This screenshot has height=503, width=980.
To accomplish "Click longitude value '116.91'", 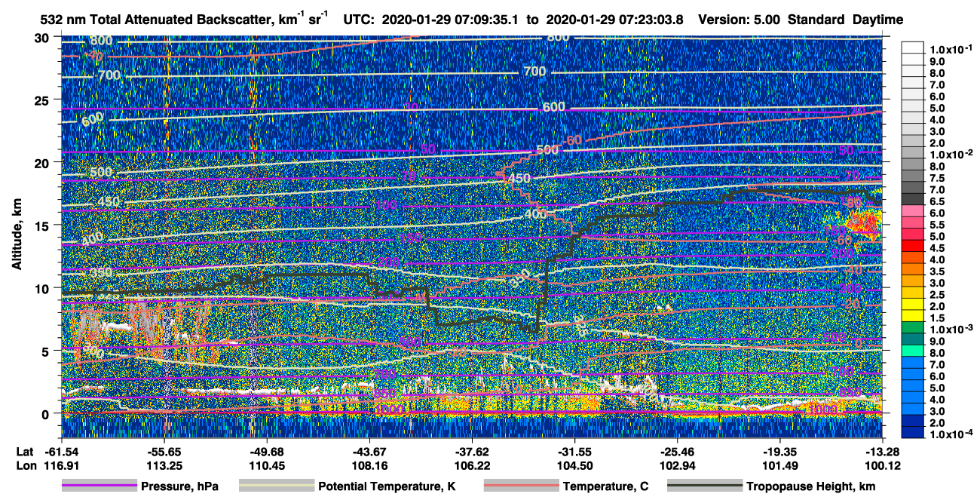I will (x=61, y=466).
